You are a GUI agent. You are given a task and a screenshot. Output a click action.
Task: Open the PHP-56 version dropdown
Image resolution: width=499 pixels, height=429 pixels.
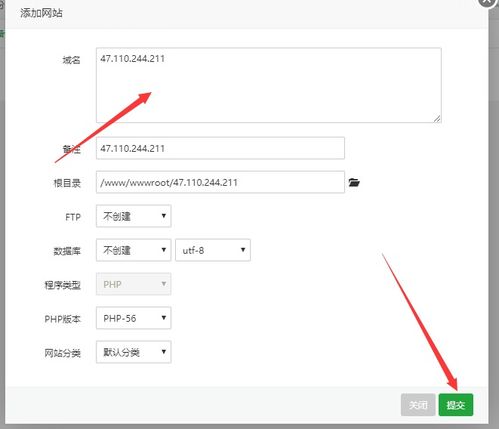(134, 318)
